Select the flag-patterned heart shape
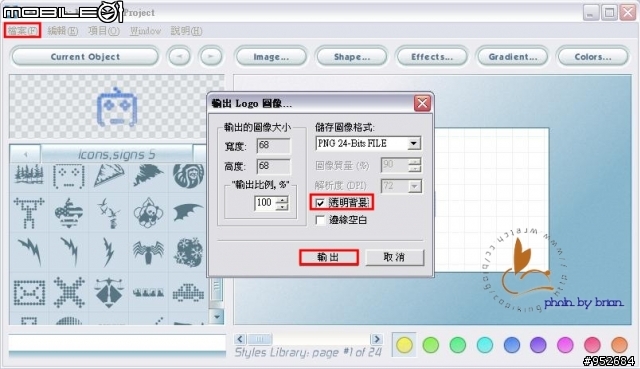The height and width of the screenshot is (369, 640). tap(69, 213)
